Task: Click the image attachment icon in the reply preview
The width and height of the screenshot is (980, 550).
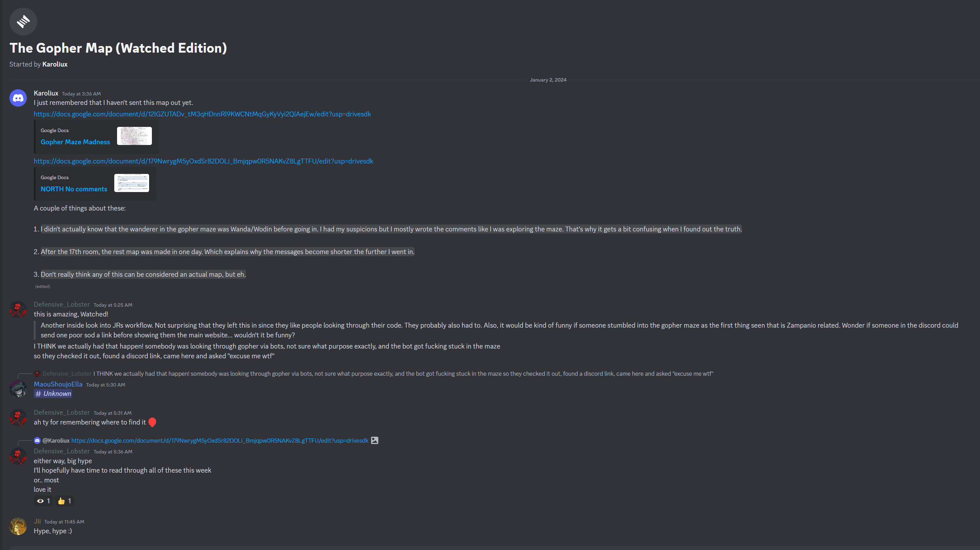Action: coord(375,440)
